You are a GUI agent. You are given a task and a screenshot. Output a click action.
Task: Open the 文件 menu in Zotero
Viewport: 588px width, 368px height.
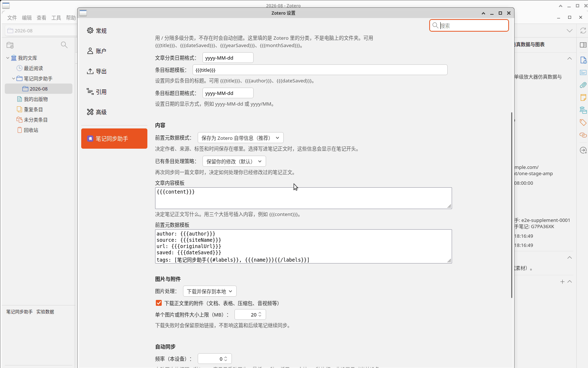[x=12, y=18]
